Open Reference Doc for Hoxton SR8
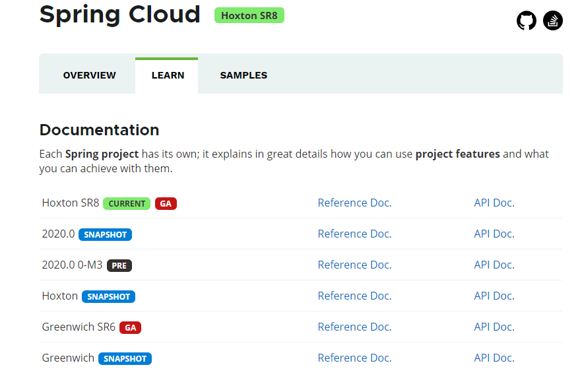 pos(354,203)
